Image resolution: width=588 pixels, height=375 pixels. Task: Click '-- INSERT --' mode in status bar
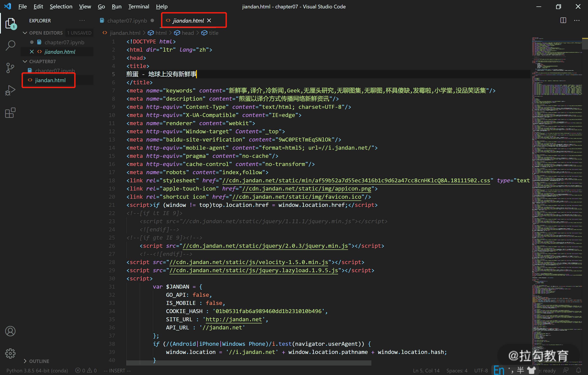[117, 370]
